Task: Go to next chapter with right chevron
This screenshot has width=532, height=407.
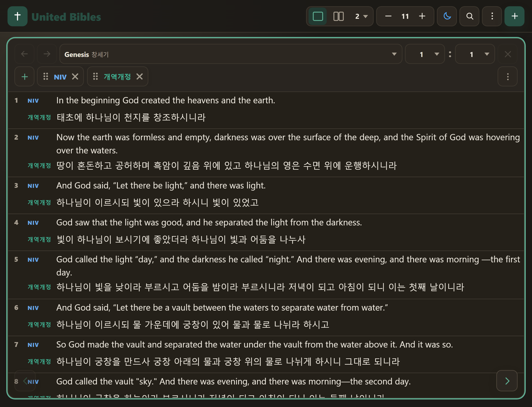Action: point(507,381)
